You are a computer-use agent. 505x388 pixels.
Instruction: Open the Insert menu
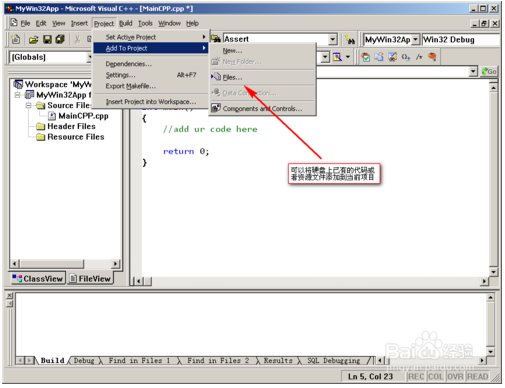click(79, 23)
